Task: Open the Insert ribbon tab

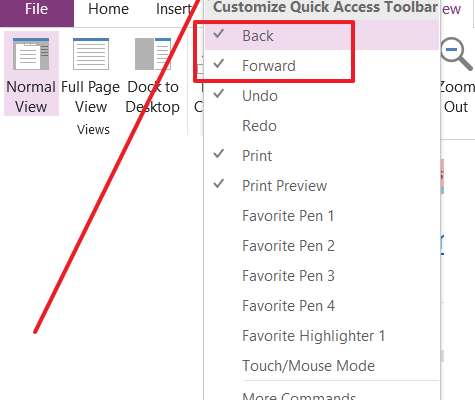Action: point(173,9)
